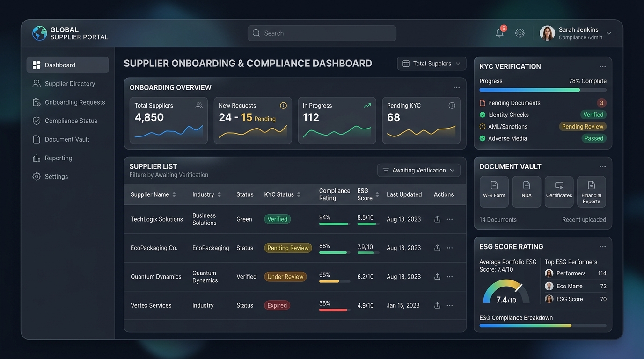Click the Under Review badge for Quantum Dynamics
Screen dimensions: 644x359
[x=285, y=277]
